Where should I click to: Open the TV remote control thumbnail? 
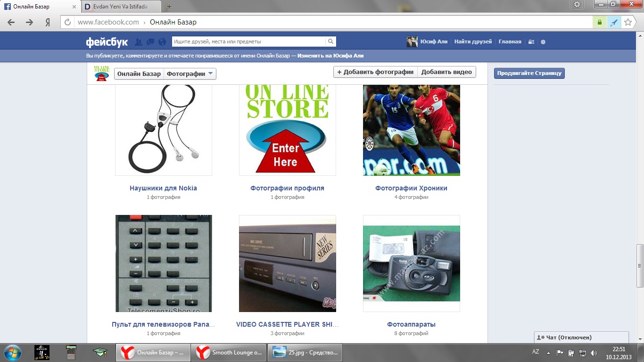(x=164, y=263)
